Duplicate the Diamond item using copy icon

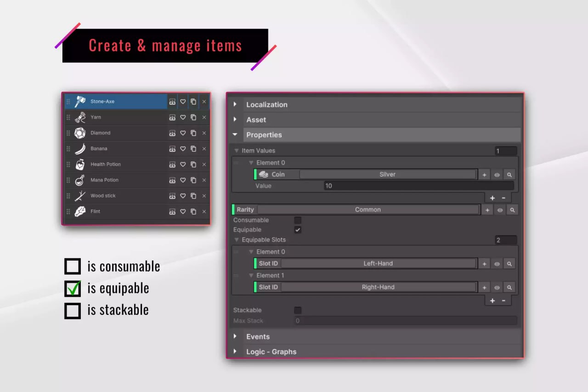point(193,133)
